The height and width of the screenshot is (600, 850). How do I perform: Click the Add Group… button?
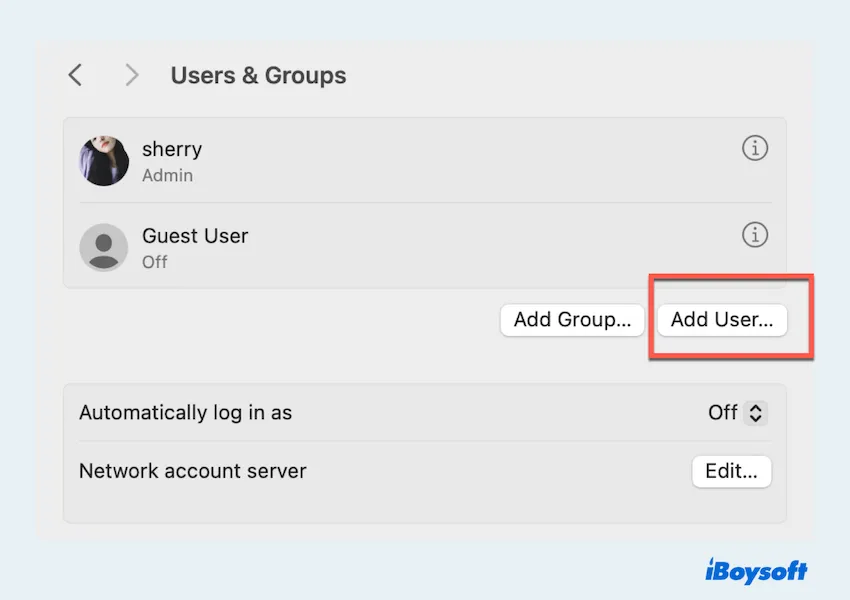point(572,320)
